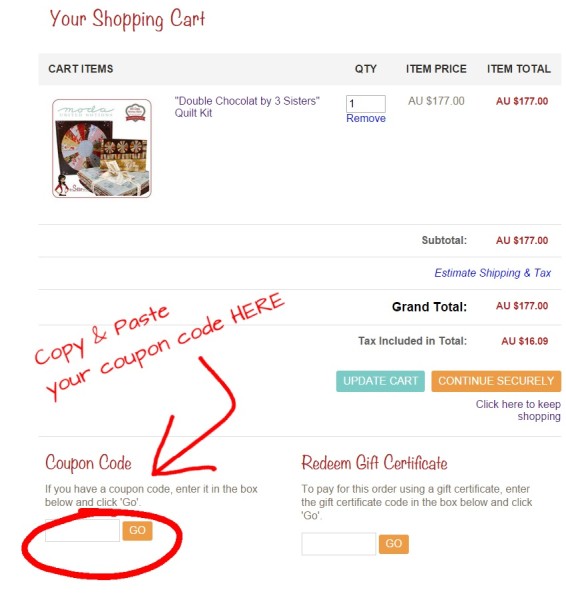Viewport: 566px width, 600px height.
Task: Apply coupon with its GO button
Action: (x=137, y=530)
